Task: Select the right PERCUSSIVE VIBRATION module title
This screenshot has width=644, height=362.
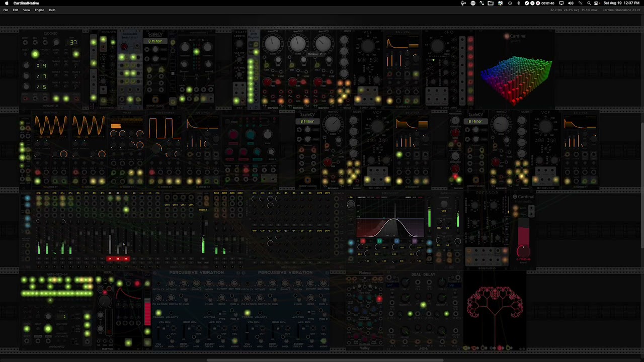Action: tap(285, 273)
